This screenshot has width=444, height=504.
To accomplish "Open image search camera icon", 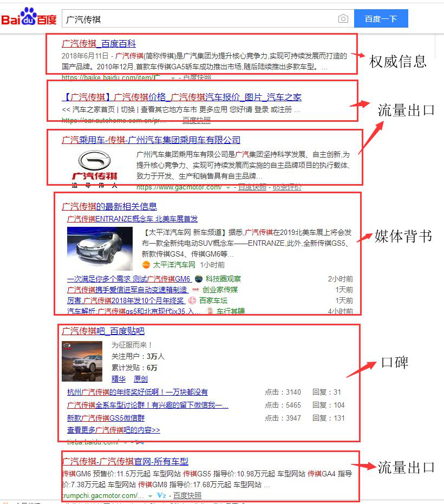I will [x=343, y=18].
